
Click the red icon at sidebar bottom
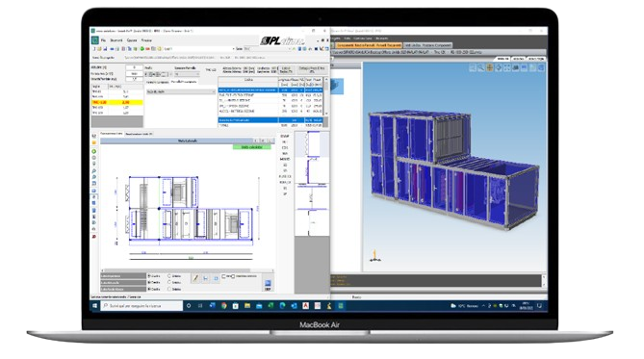tap(94, 237)
